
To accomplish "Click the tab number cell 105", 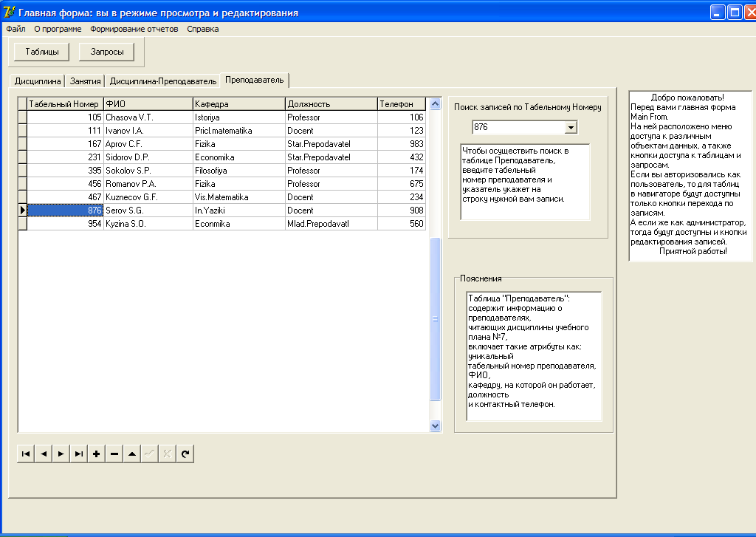I will coord(65,117).
